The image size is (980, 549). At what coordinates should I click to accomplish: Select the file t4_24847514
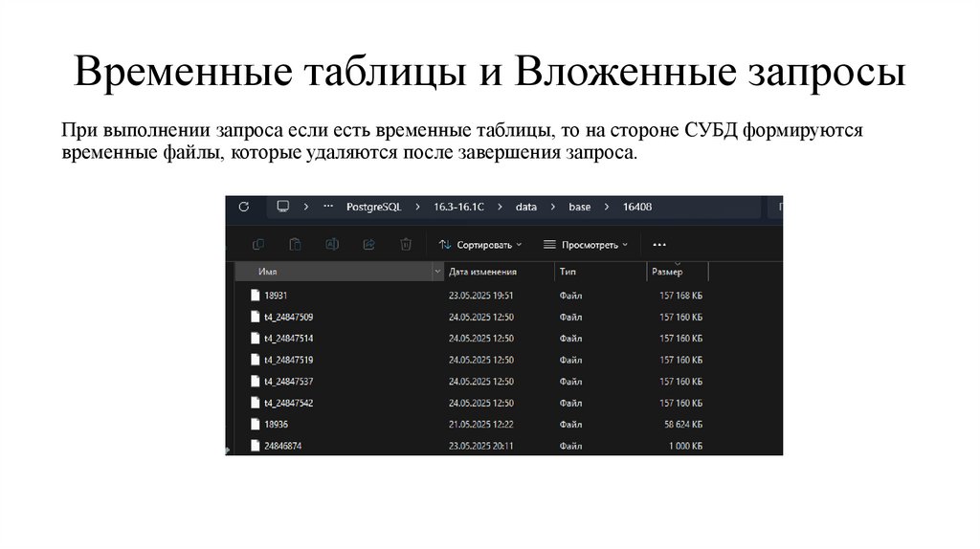click(288, 339)
